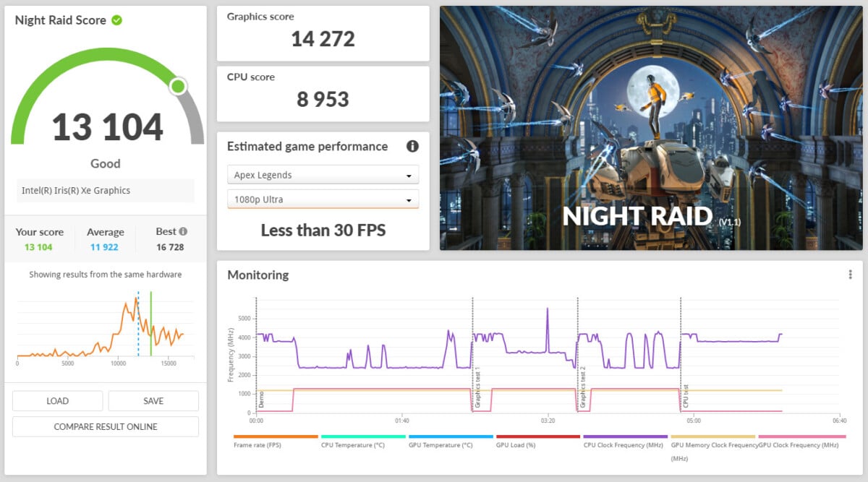This screenshot has height=482, width=868.
Task: Open the Monitoring panel three-dot menu
Action: coord(850,275)
